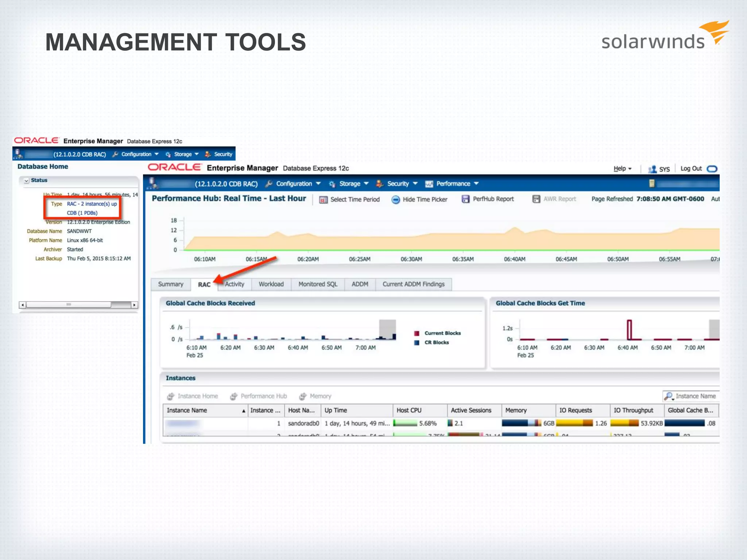Switch to the Summary tab
747x560 pixels.
click(170, 284)
